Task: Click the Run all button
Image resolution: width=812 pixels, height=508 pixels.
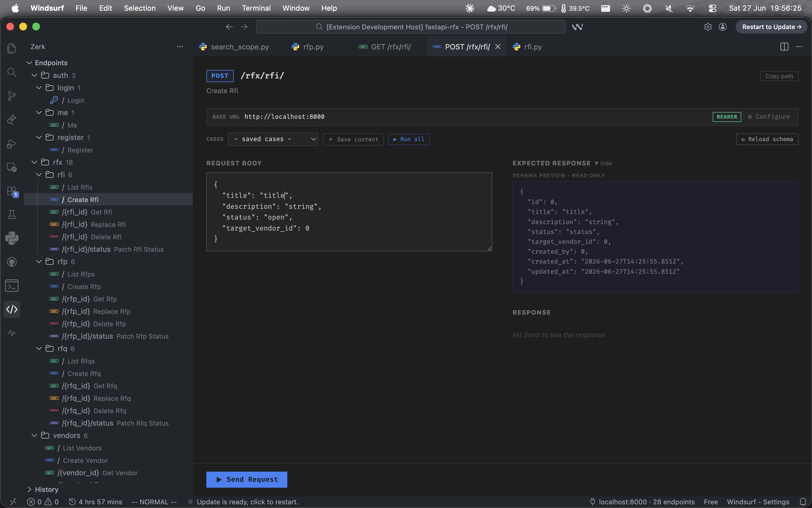Action: [409, 139]
